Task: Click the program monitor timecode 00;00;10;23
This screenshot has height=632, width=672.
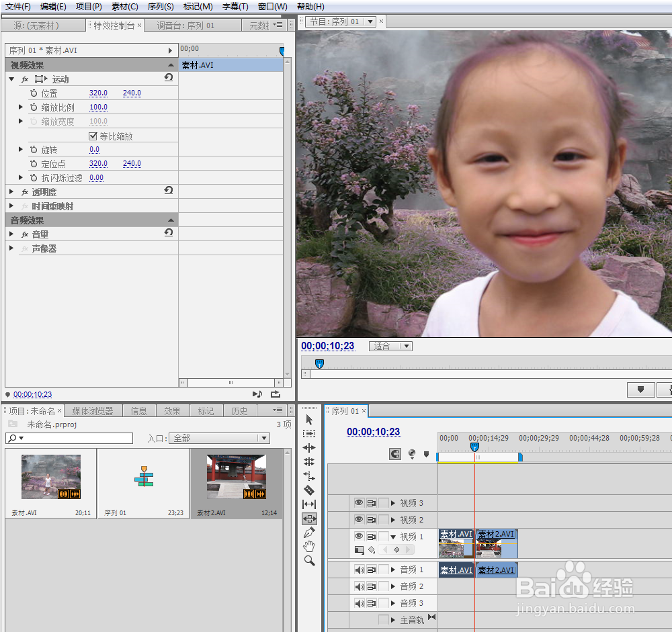Action: pos(328,346)
